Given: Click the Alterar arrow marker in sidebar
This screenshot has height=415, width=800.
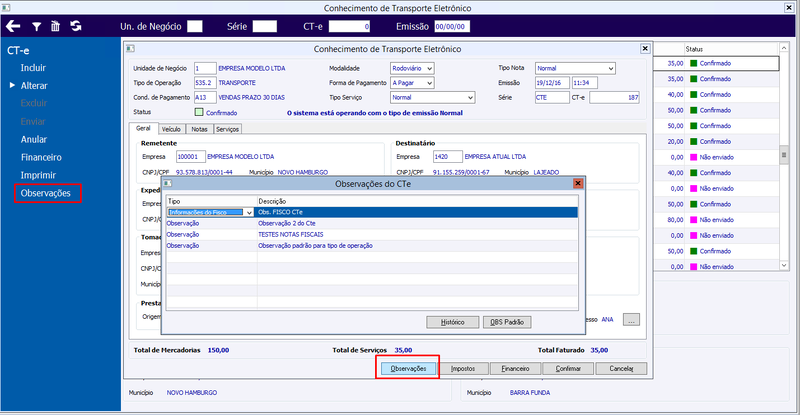Looking at the screenshot, I should 12,85.
